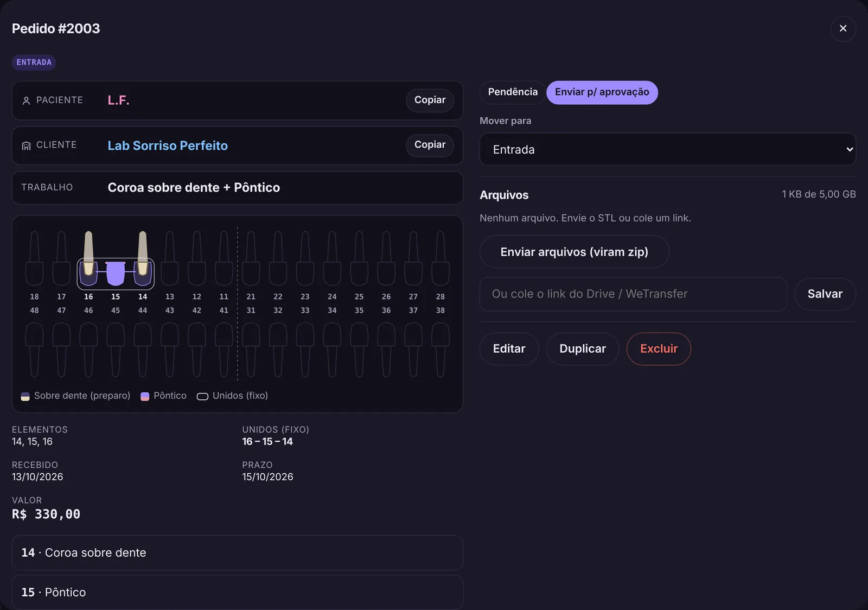This screenshot has height=610, width=868.
Task: Select prepared tooth 14 in the chart
Action: point(143,259)
